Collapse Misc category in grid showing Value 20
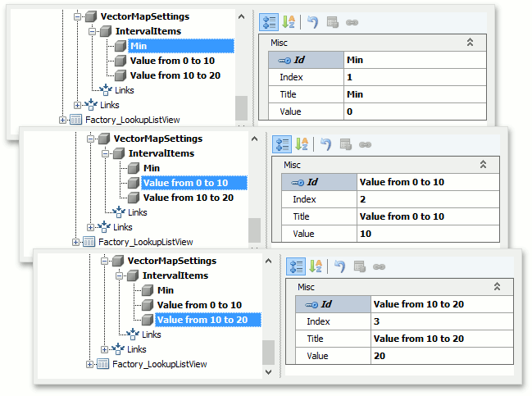532x396 pixels. click(497, 287)
